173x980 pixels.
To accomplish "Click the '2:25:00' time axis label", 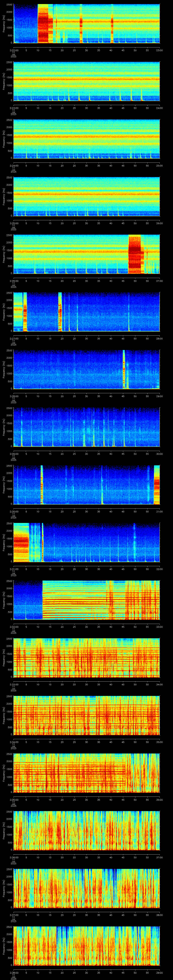I will pyautogui.click(x=14, y=223).
